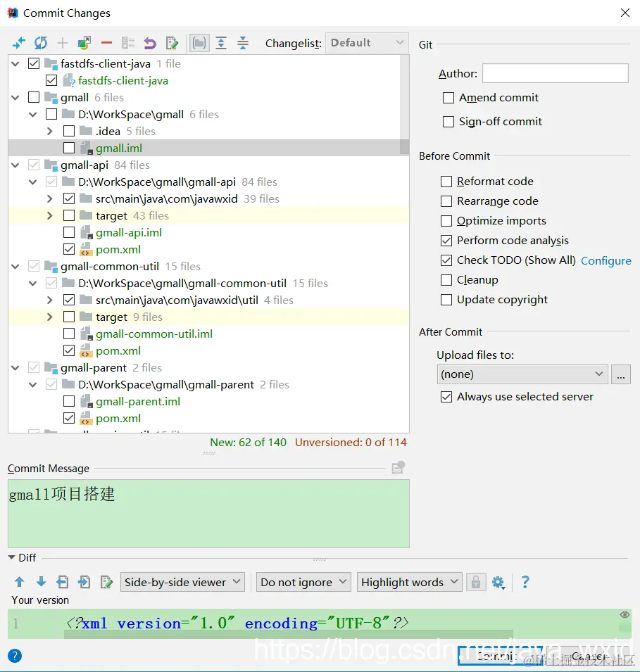
Task: Select the D:\WorkSpace\gmall\gmall-common-util row
Action: click(x=208, y=284)
